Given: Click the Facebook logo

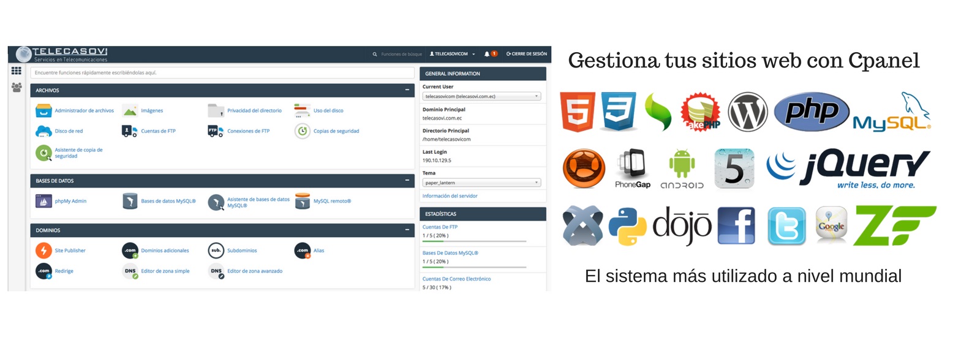Looking at the screenshot, I should click(736, 226).
